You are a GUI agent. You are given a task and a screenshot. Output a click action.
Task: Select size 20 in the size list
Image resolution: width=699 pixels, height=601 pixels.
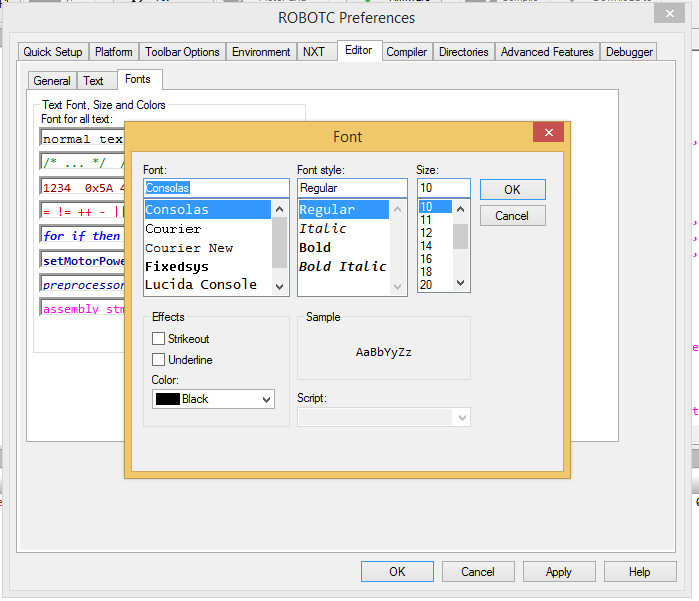pyautogui.click(x=435, y=284)
